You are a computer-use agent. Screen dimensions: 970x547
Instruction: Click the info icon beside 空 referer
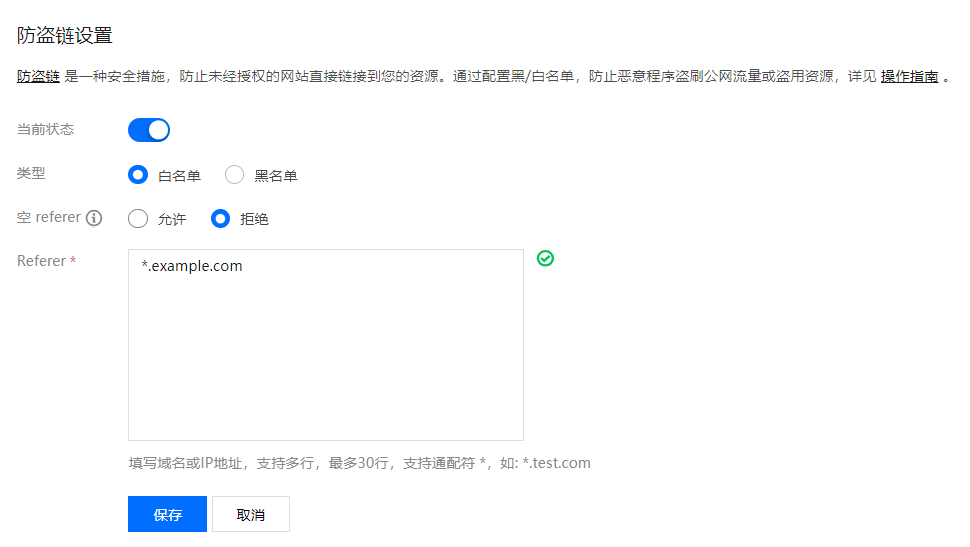click(x=95, y=218)
